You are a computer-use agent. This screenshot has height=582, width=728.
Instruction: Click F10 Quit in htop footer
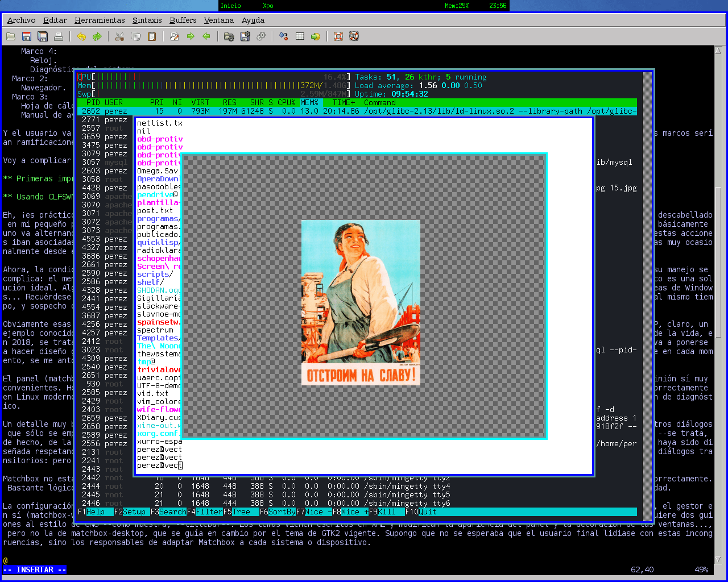(421, 512)
